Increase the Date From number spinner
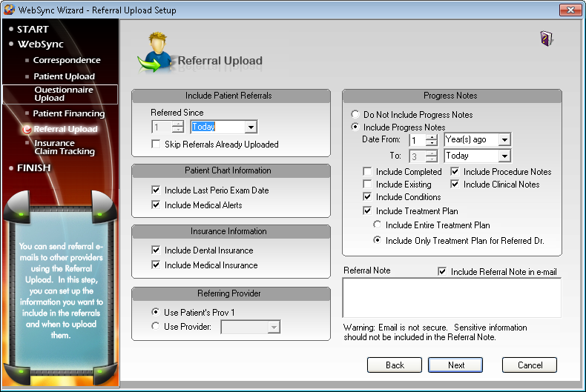Viewport: 586px width, 392px height. coord(432,136)
